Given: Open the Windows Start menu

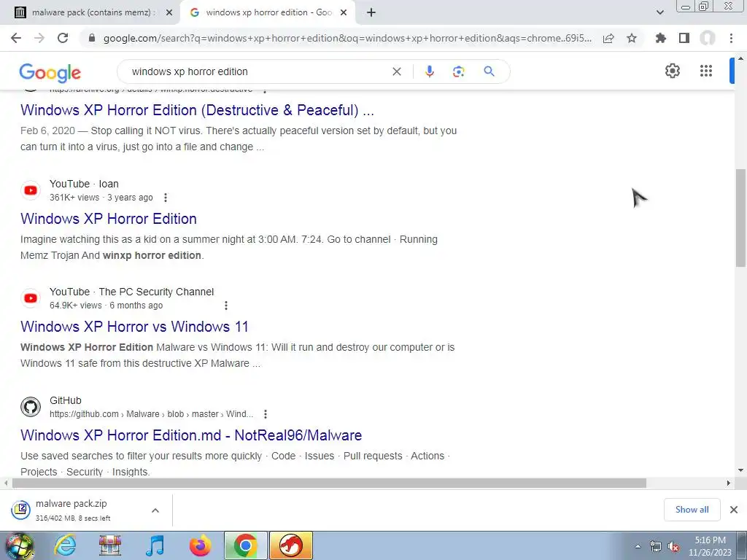Looking at the screenshot, I should click(19, 546).
